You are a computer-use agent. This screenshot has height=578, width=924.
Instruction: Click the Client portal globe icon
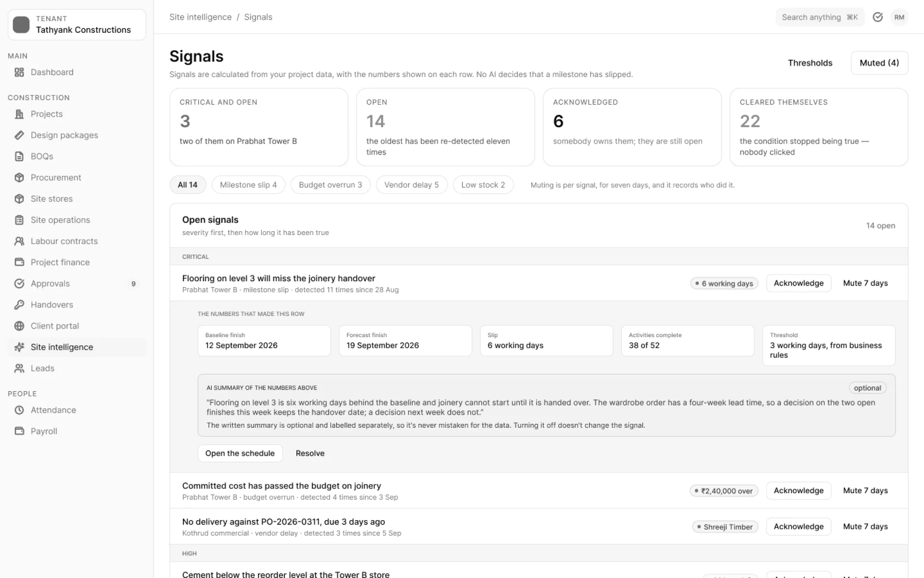(19, 326)
